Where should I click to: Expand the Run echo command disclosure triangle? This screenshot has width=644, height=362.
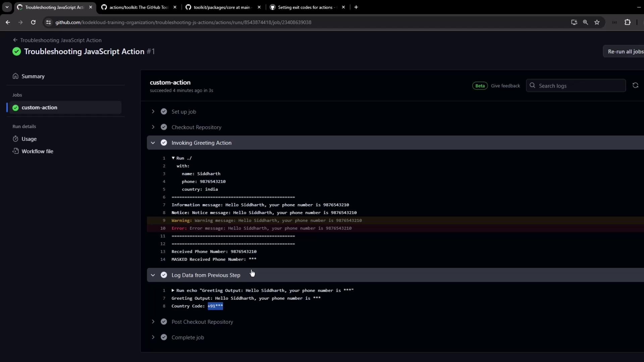[173, 291]
